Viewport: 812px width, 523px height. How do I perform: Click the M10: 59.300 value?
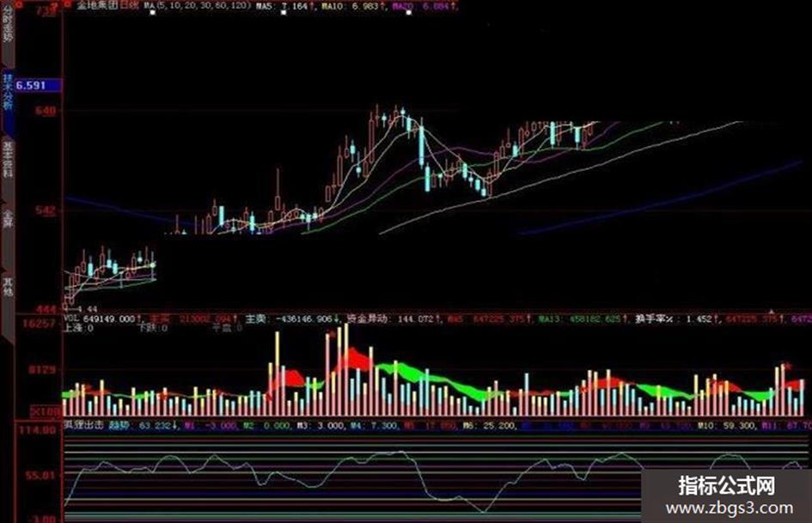[x=726, y=426]
